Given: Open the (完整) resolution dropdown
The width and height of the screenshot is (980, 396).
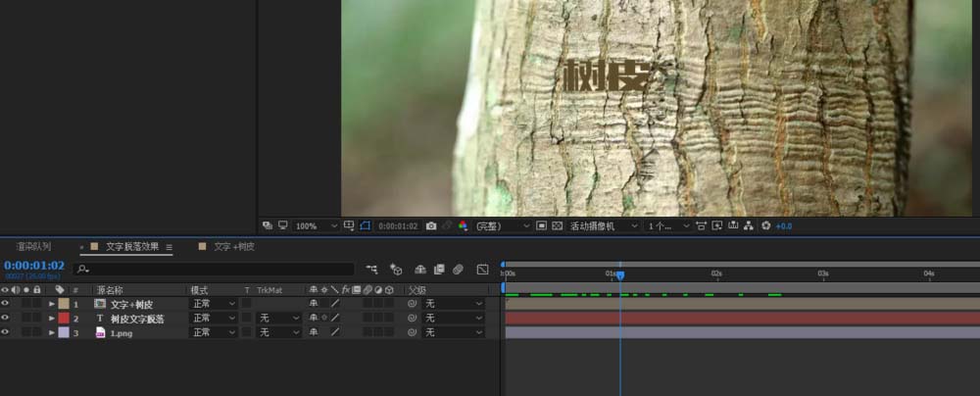Looking at the screenshot, I should (x=503, y=225).
